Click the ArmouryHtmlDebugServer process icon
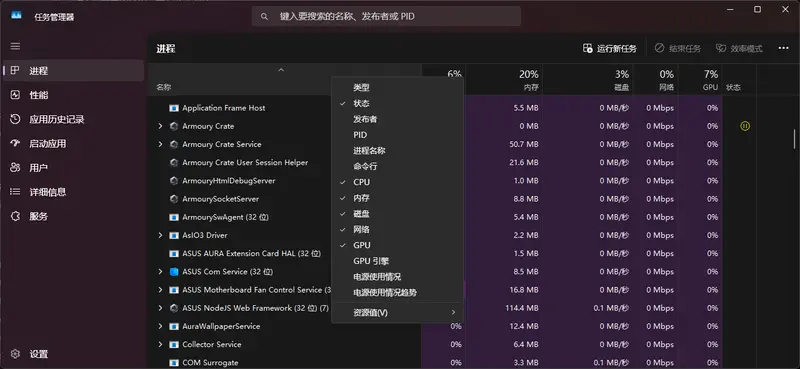This screenshot has width=800, height=369. [174, 181]
